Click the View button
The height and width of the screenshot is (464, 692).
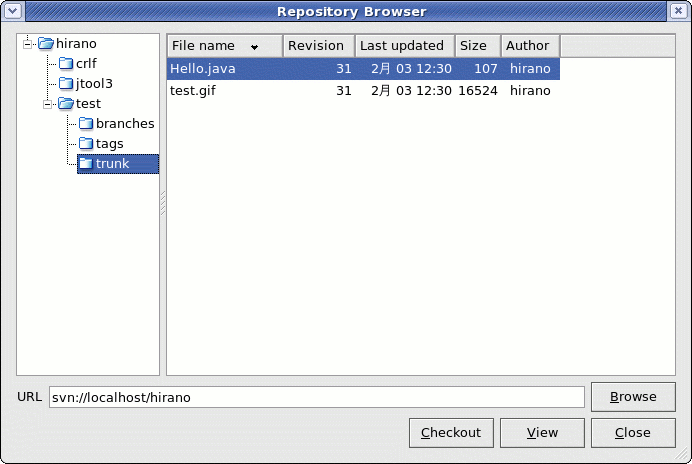(542, 433)
